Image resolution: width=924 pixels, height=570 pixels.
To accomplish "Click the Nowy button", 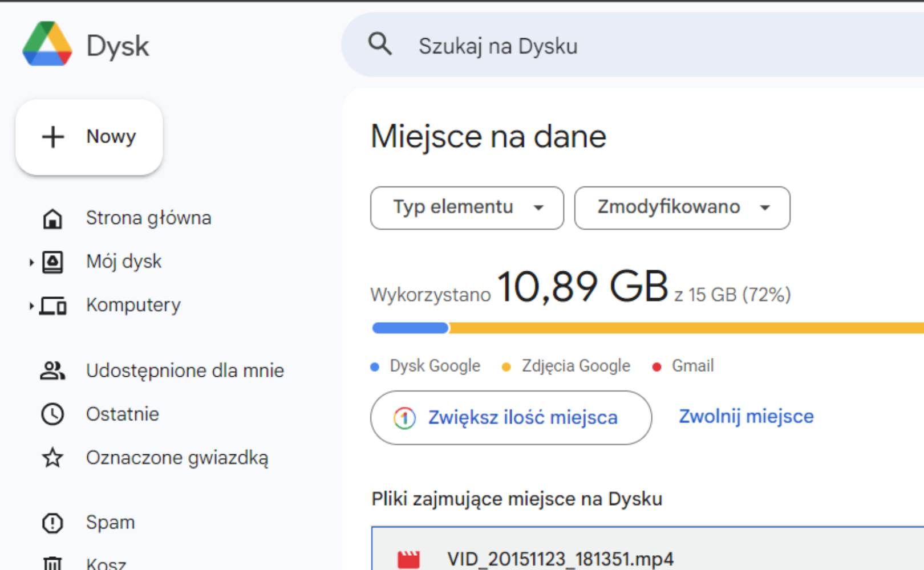I will click(x=89, y=137).
